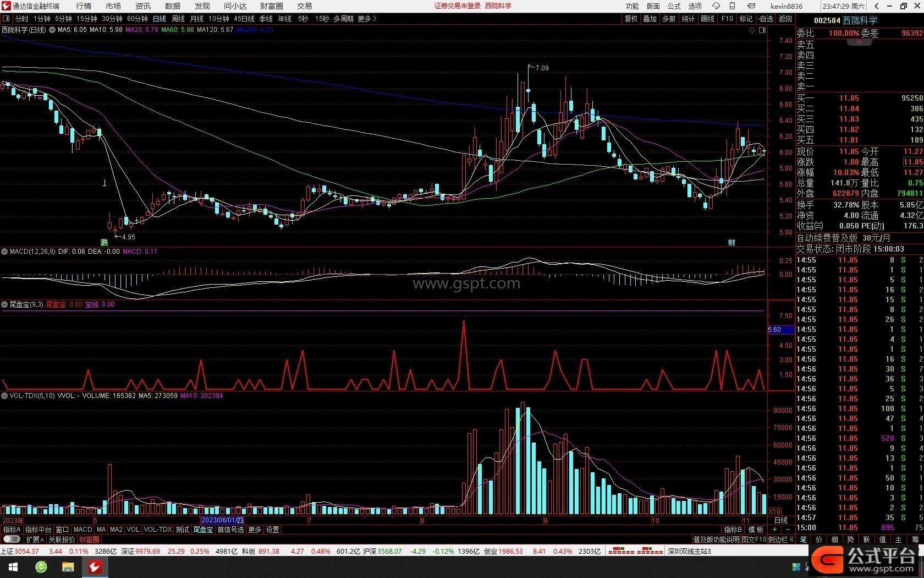The height and width of the screenshot is (578, 924).
Task: Select the 筹 tab in side panel
Action: pos(915,539)
